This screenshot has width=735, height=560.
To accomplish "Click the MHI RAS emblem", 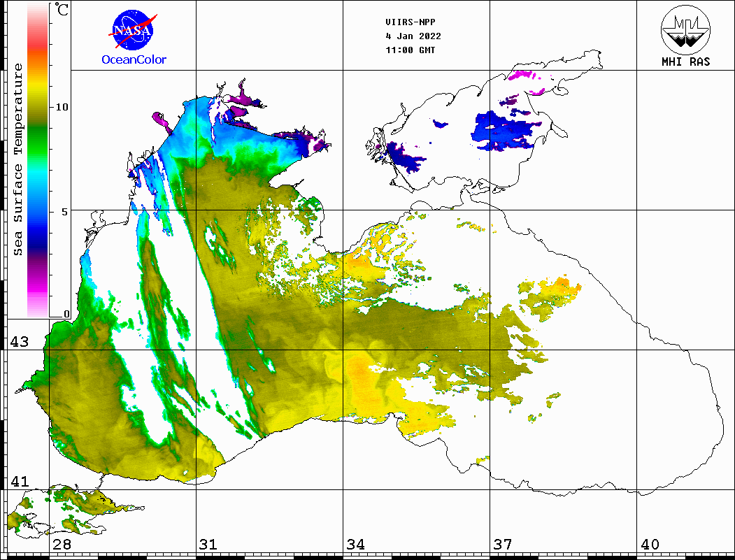I will (x=685, y=29).
